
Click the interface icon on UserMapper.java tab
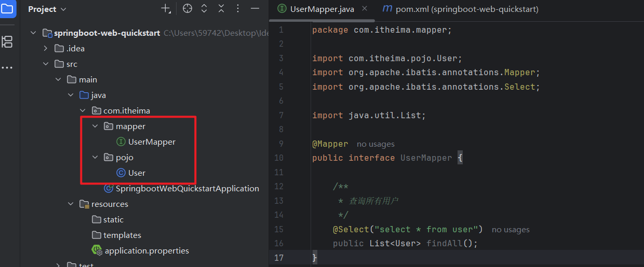(282, 9)
